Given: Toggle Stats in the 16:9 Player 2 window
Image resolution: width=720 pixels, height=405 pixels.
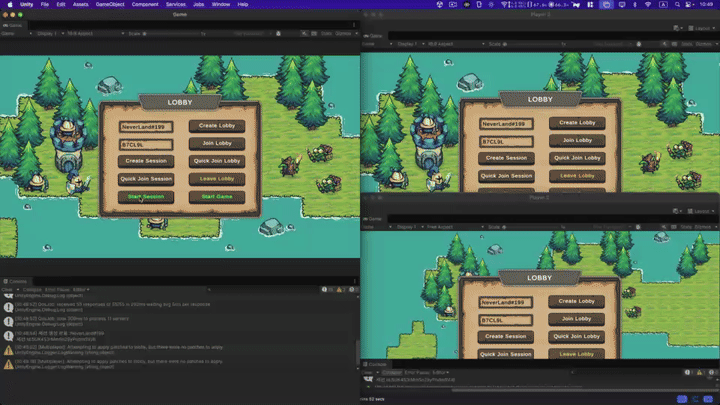Looking at the screenshot, I should pyautogui.click(x=686, y=44).
